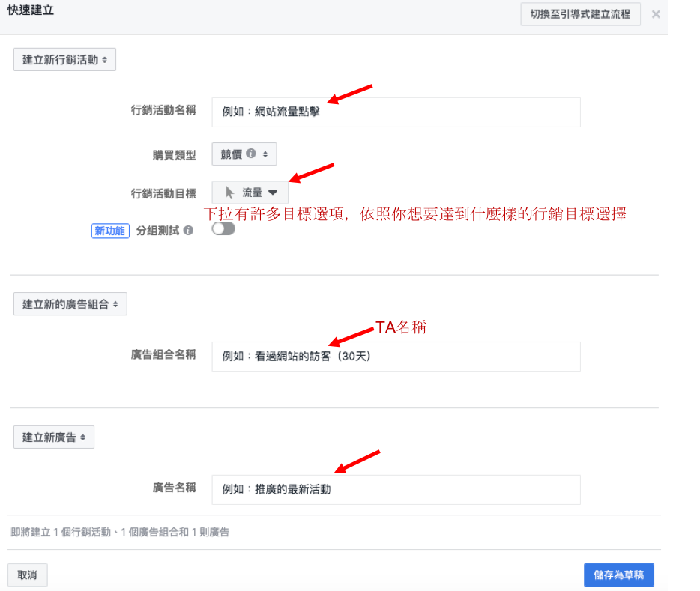Click the 取消 cancel button
The height and width of the screenshot is (591, 700).
(x=27, y=575)
